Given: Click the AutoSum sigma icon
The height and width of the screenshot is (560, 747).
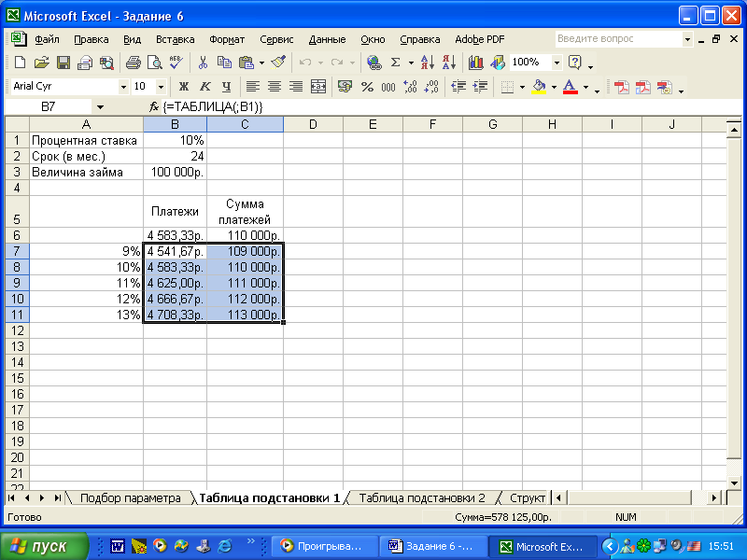Looking at the screenshot, I should tap(395, 63).
